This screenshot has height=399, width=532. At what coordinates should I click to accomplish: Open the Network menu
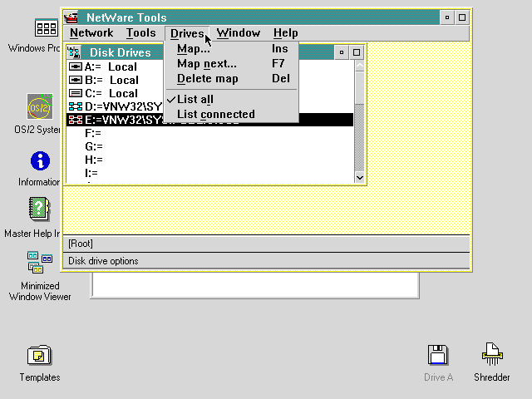click(x=91, y=33)
